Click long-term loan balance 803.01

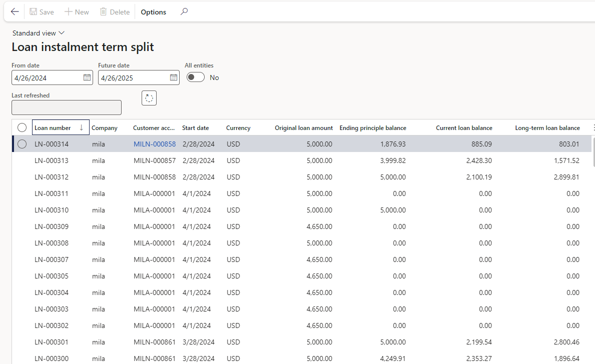(569, 144)
